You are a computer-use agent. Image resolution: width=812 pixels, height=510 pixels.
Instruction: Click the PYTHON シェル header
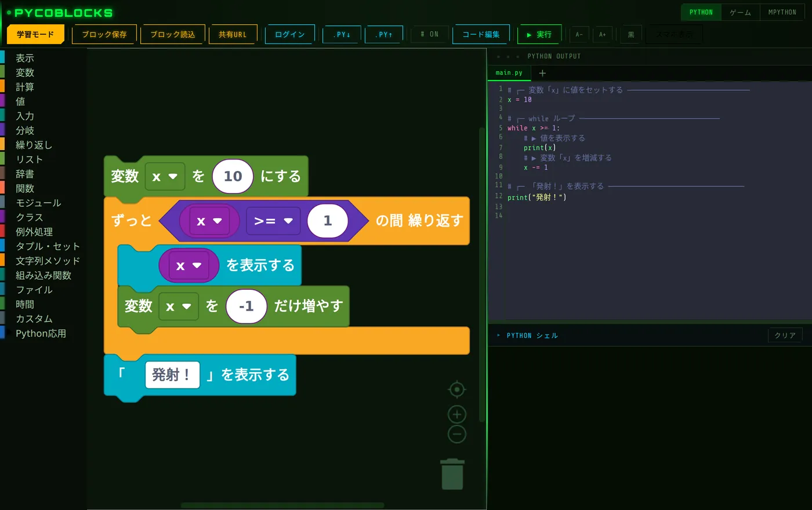point(532,336)
